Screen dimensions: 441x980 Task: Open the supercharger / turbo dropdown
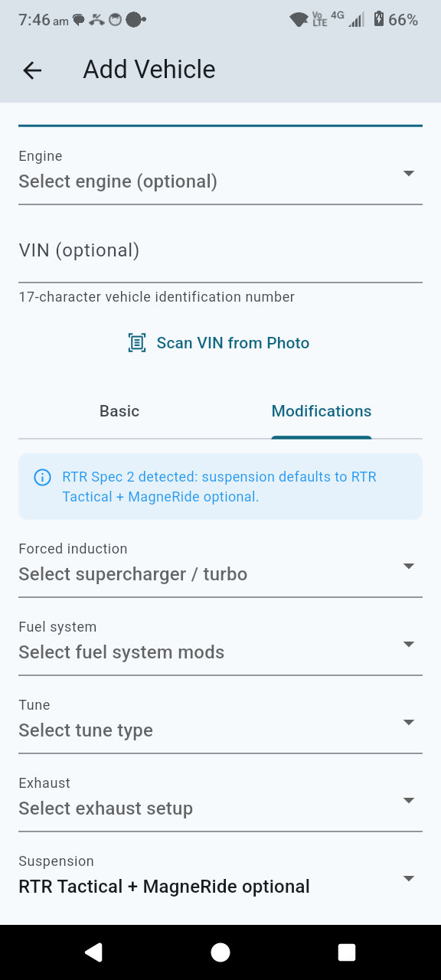[x=409, y=567]
